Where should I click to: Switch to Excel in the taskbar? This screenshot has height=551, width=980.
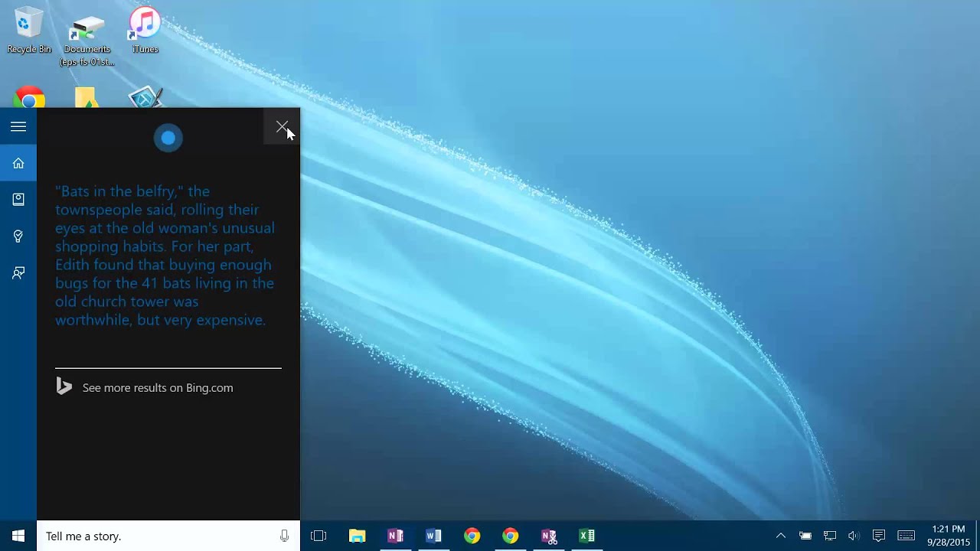(587, 536)
